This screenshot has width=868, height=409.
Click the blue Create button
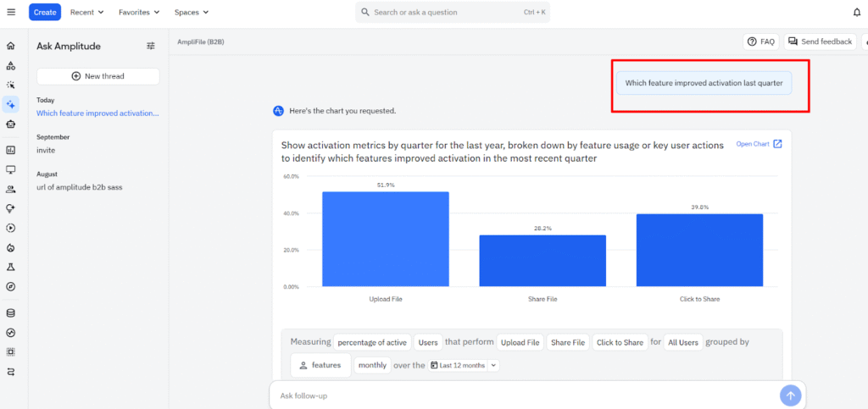(45, 13)
